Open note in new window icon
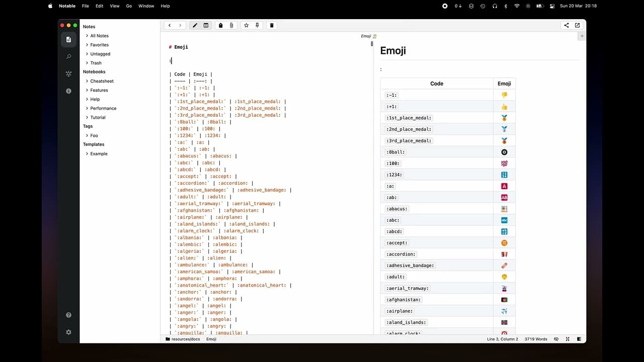644x362 pixels. (577, 25)
